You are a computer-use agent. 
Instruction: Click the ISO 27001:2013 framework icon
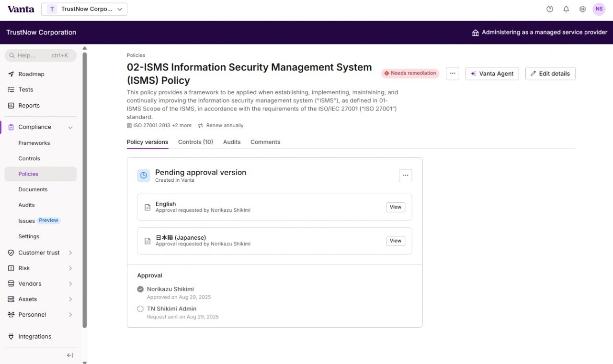point(129,126)
